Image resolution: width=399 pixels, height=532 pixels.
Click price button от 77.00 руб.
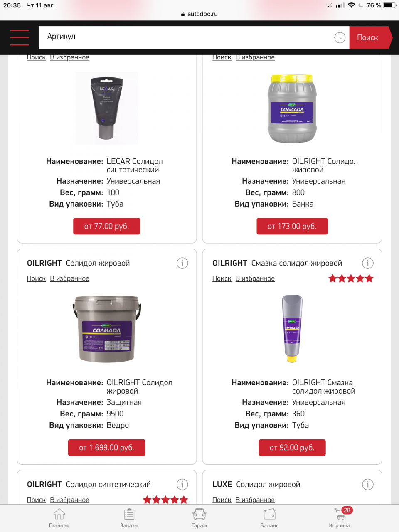107,226
